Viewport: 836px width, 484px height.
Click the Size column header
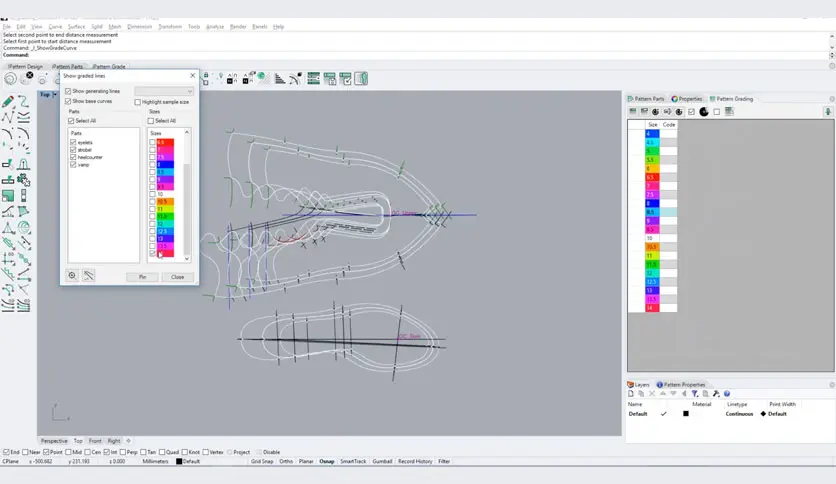(653, 124)
